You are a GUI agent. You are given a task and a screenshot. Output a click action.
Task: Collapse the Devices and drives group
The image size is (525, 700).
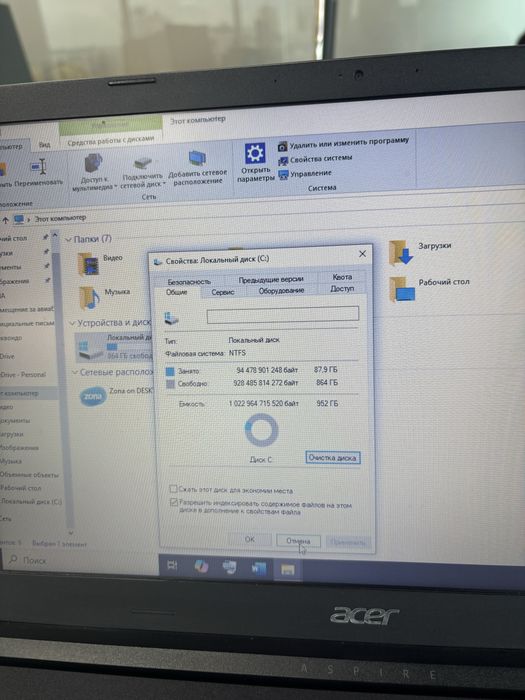(x=72, y=323)
